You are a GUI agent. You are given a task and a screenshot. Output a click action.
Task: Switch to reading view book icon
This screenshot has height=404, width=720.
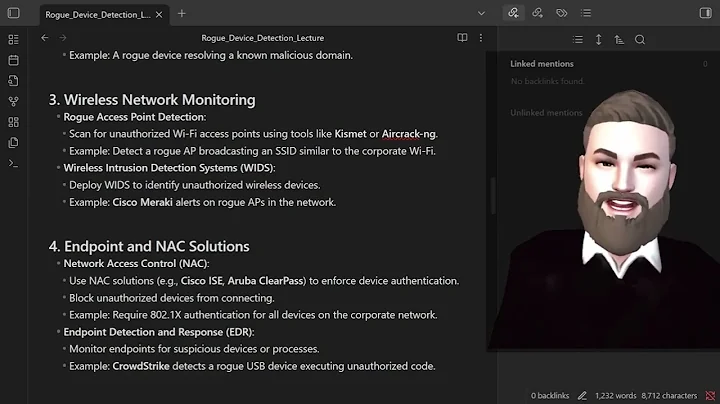[462, 38]
